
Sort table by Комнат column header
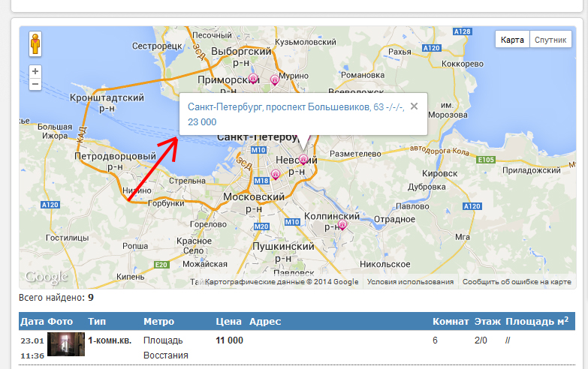click(x=451, y=322)
